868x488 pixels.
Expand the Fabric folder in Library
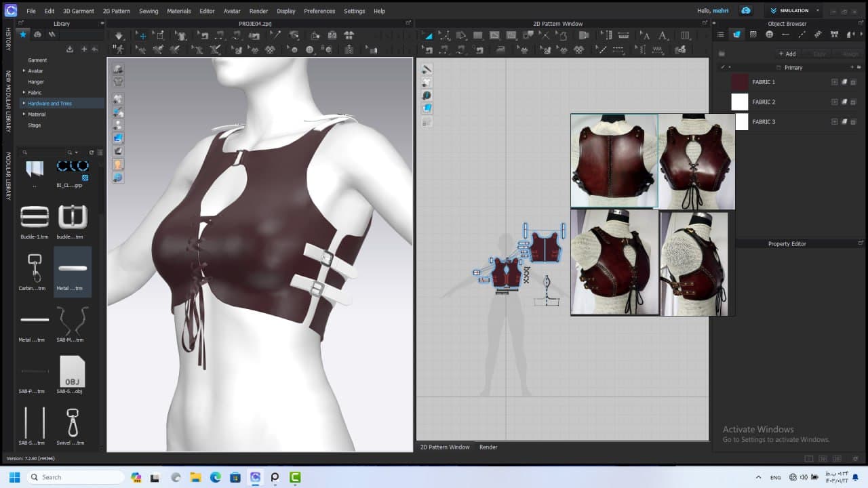24,92
